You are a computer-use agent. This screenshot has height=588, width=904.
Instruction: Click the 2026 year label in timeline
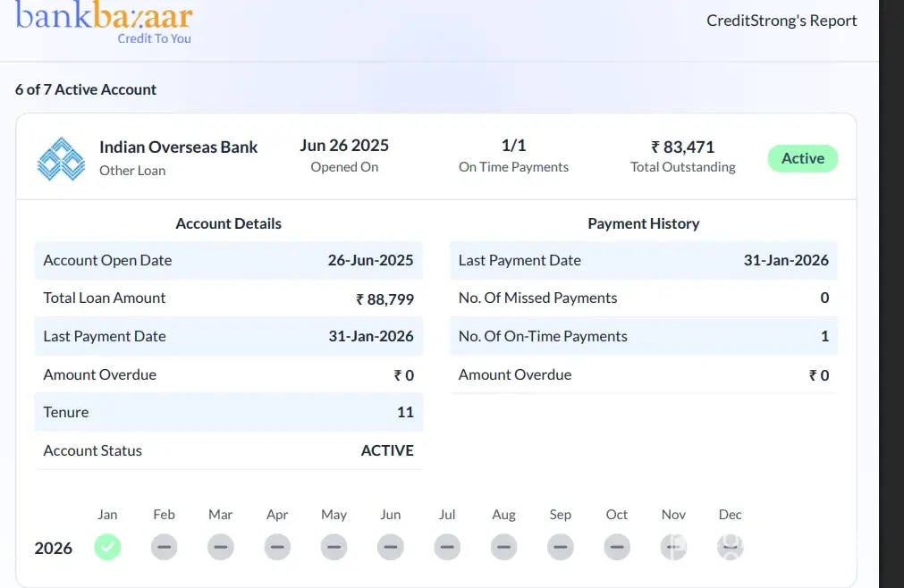54,548
